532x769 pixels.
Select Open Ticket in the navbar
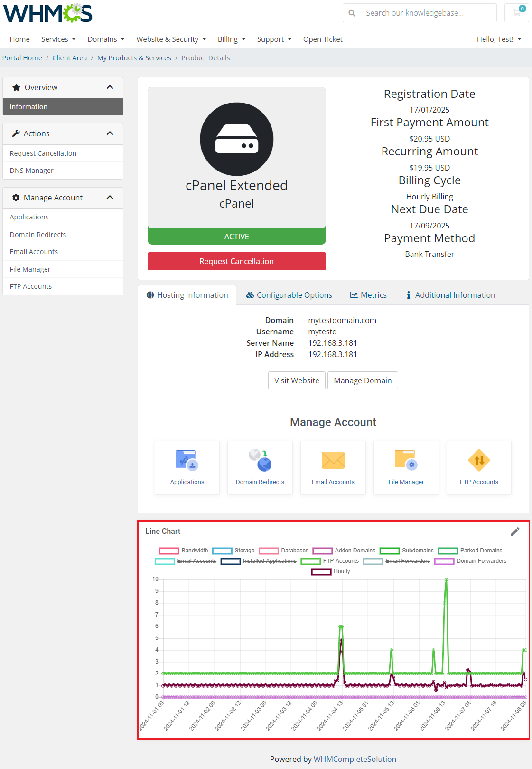coord(323,39)
